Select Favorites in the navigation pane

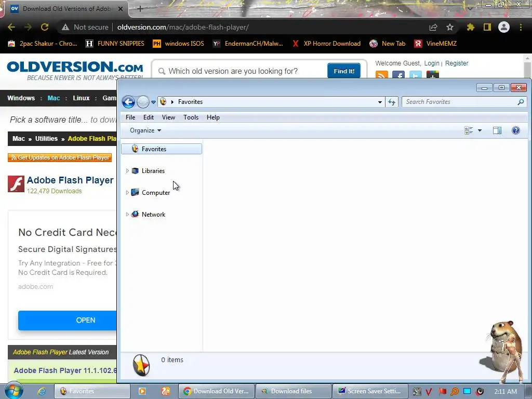[x=162, y=149]
